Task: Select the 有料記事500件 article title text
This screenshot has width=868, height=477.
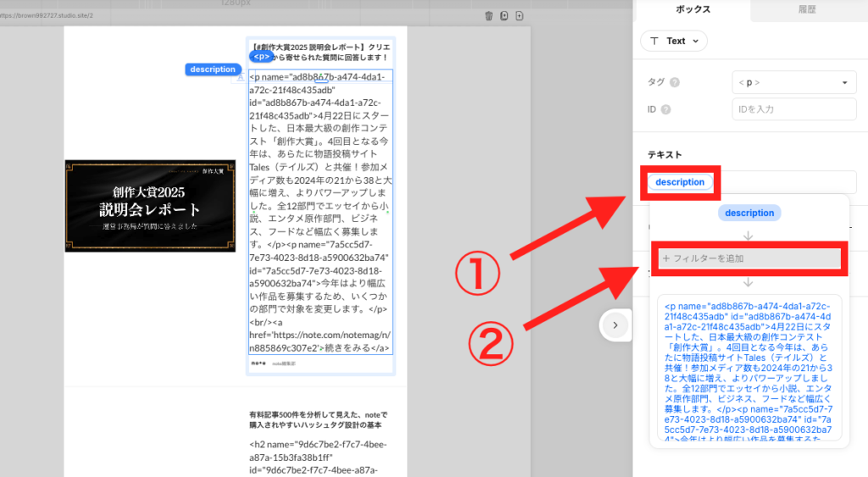Action: [x=319, y=420]
